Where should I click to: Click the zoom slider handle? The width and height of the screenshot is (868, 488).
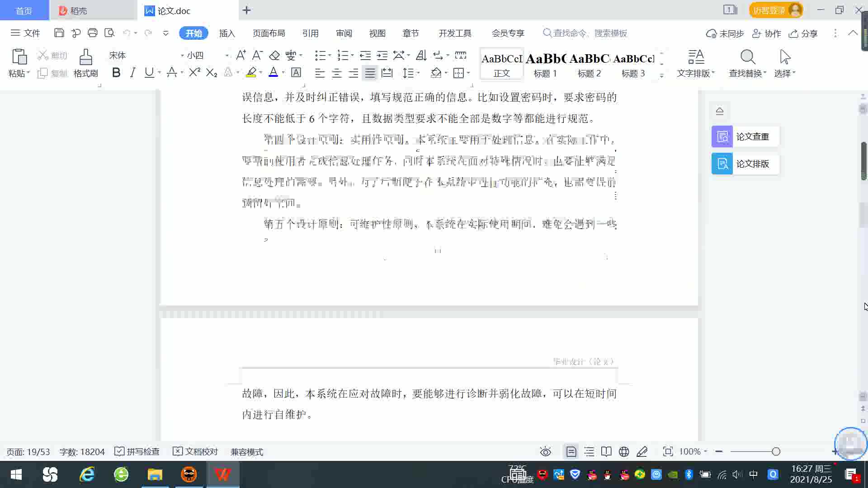(776, 452)
